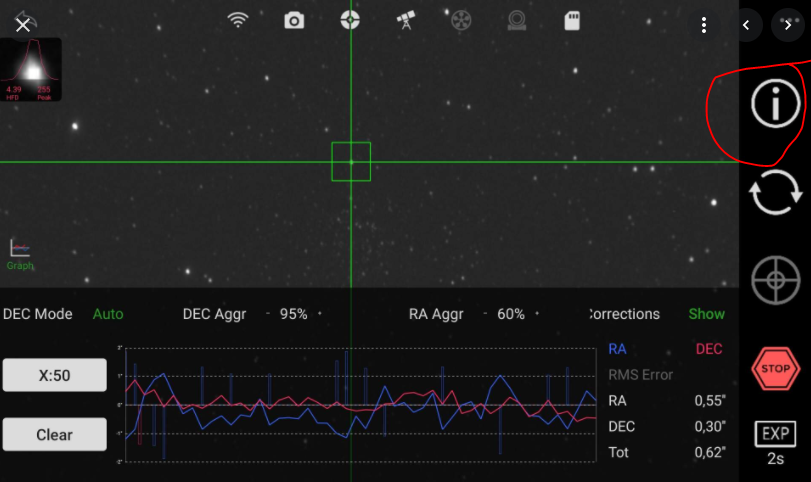The width and height of the screenshot is (811, 482).
Task: Stop guiding with the red STOP button
Action: point(775,369)
